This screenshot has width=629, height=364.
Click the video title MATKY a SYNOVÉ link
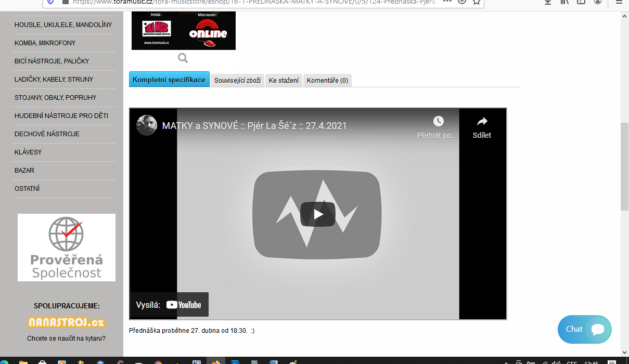pos(254,126)
